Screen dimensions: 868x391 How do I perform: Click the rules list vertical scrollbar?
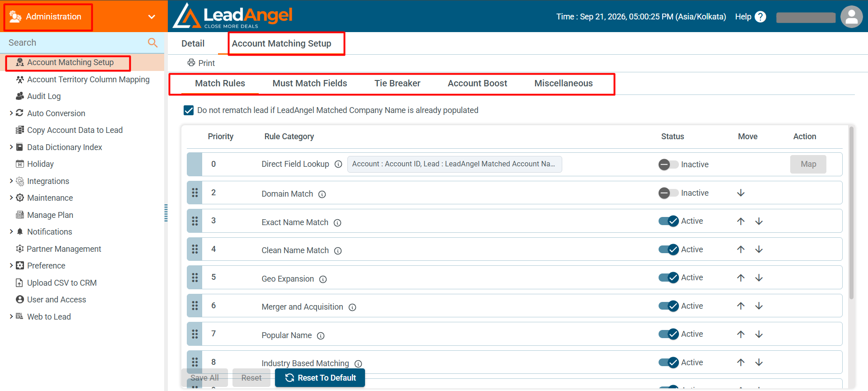coord(851,212)
